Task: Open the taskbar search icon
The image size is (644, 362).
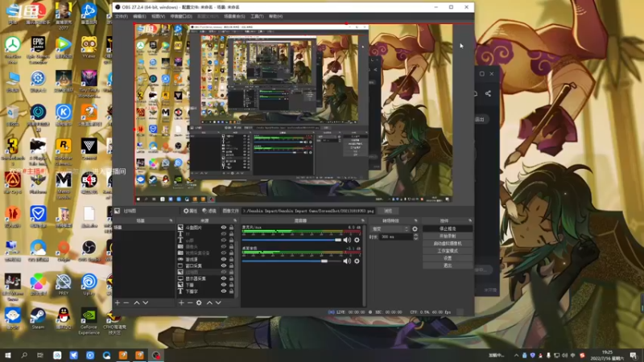Action: 24,355
